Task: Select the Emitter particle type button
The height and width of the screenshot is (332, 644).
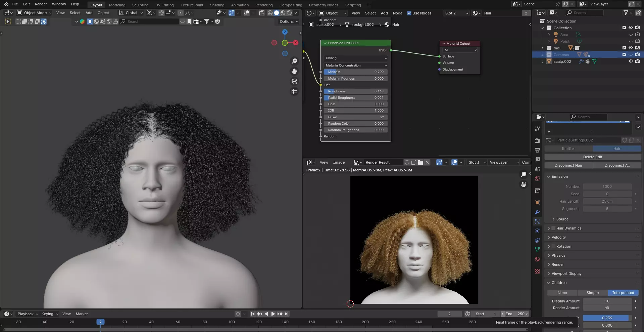Action: pos(568,149)
